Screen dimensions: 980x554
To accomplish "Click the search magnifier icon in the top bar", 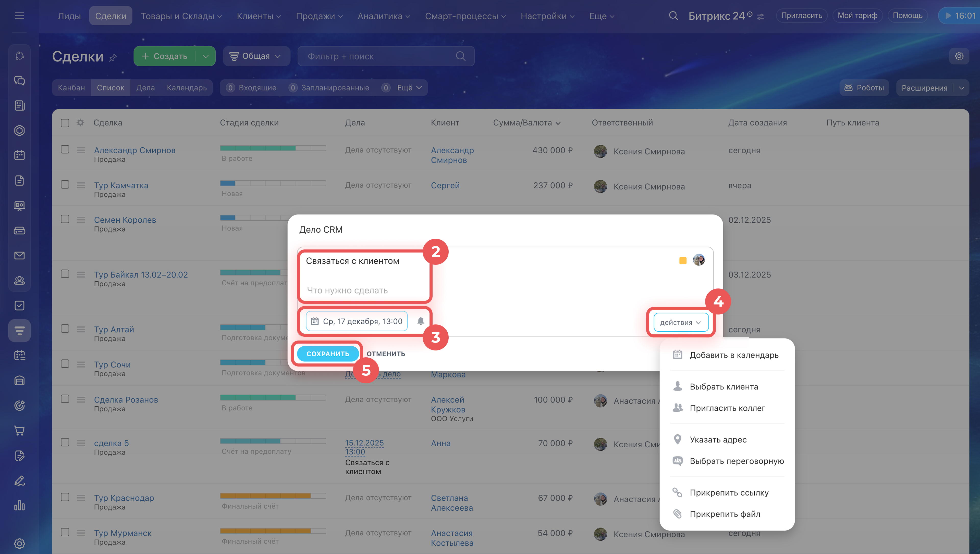I will pyautogui.click(x=673, y=16).
